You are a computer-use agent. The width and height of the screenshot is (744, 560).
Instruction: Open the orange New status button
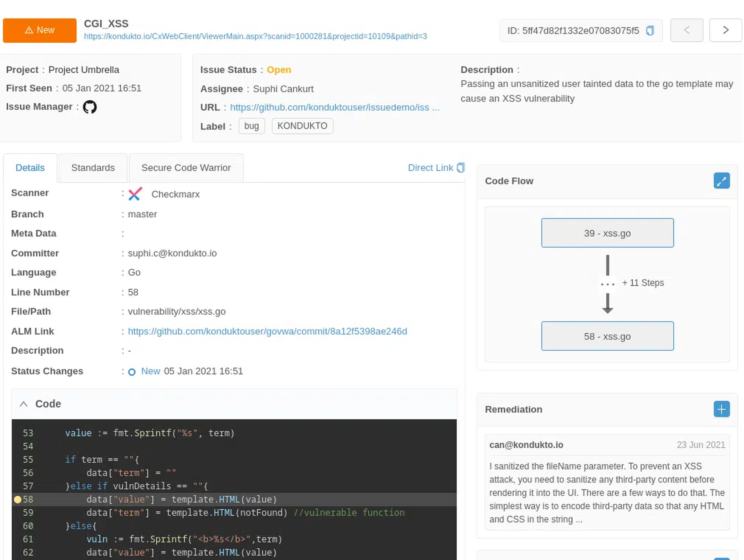(40, 30)
